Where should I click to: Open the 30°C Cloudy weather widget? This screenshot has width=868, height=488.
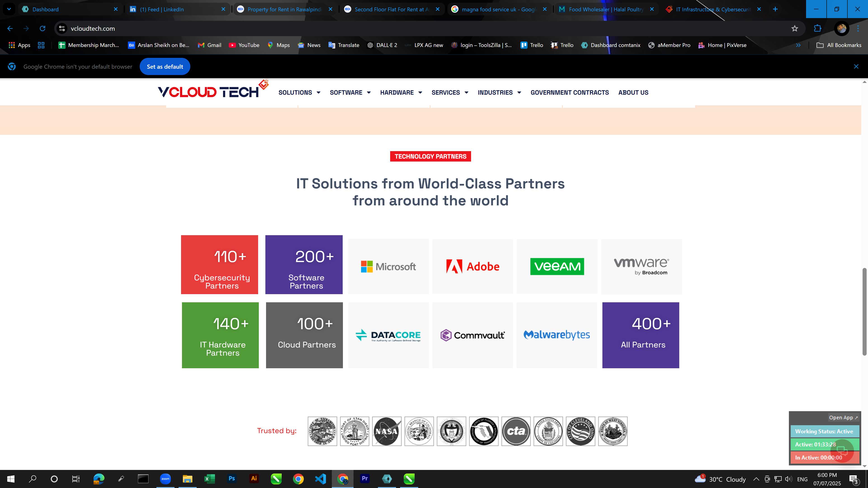tap(720, 479)
